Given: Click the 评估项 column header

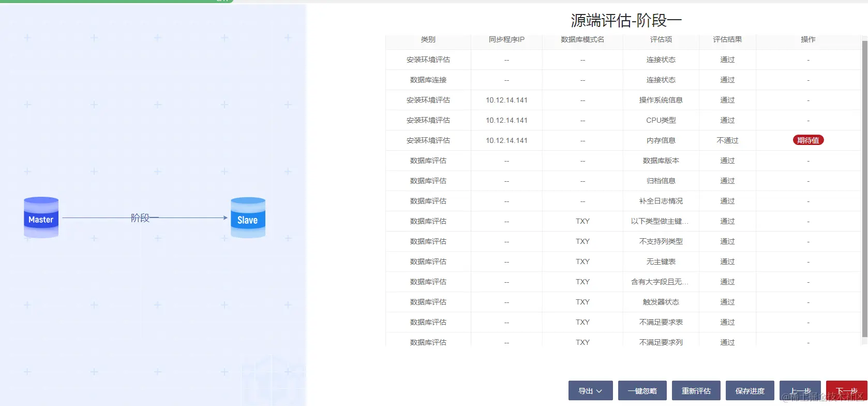Looking at the screenshot, I should (661, 39).
